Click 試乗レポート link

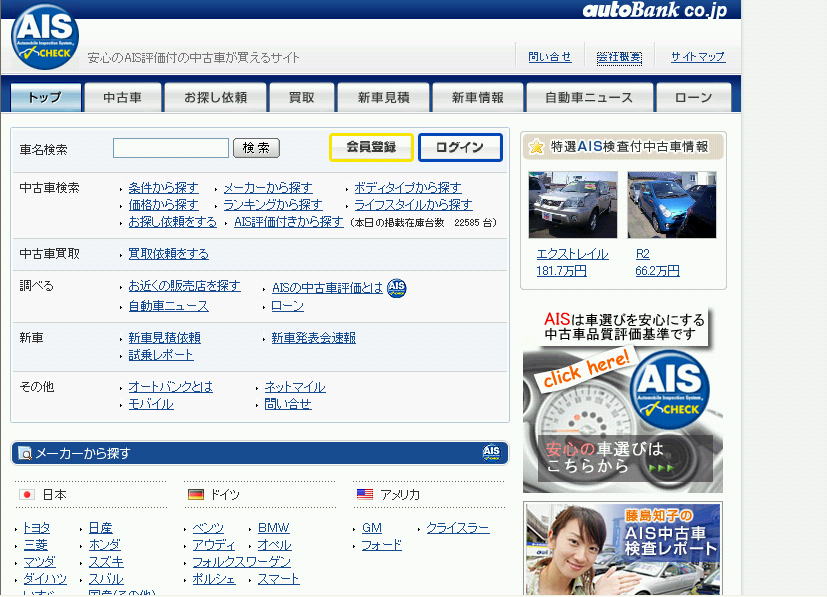pyautogui.click(x=161, y=355)
